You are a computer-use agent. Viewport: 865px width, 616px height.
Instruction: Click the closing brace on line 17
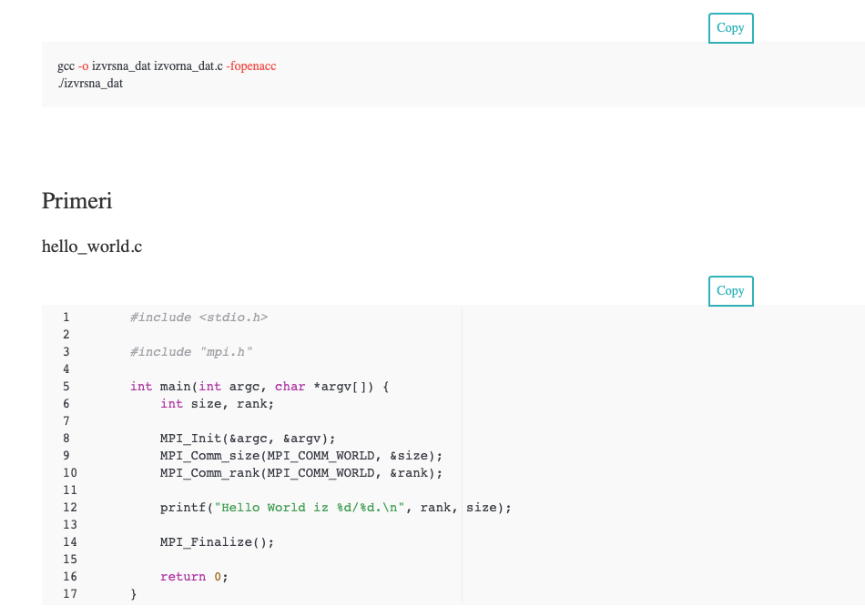133,593
